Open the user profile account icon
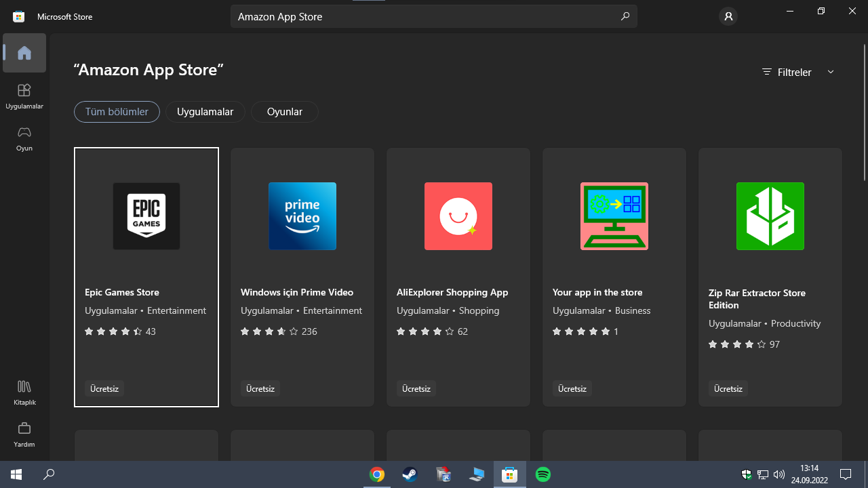Image resolution: width=868 pixels, height=488 pixels. point(728,16)
